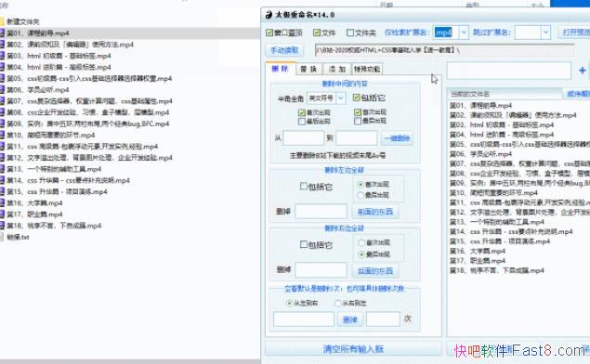Select 最后出现 radio in 删除左边全部 section

361,195
